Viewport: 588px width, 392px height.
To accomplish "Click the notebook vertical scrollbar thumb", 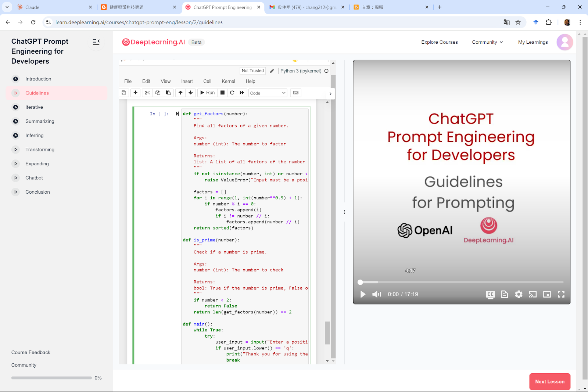I will tap(327, 333).
